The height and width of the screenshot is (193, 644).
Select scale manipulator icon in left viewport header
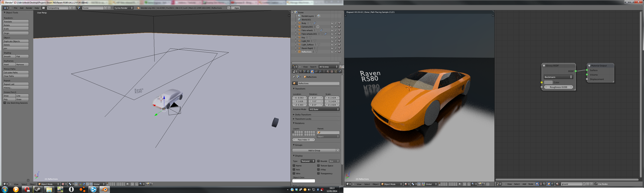[x=91, y=184]
